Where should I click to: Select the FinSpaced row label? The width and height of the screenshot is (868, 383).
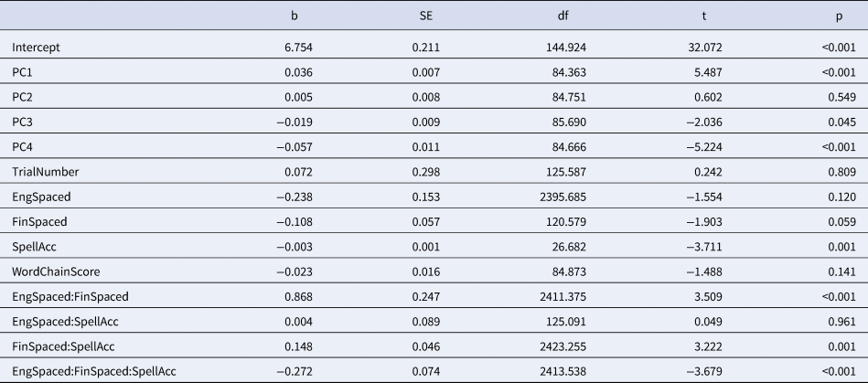39,222
